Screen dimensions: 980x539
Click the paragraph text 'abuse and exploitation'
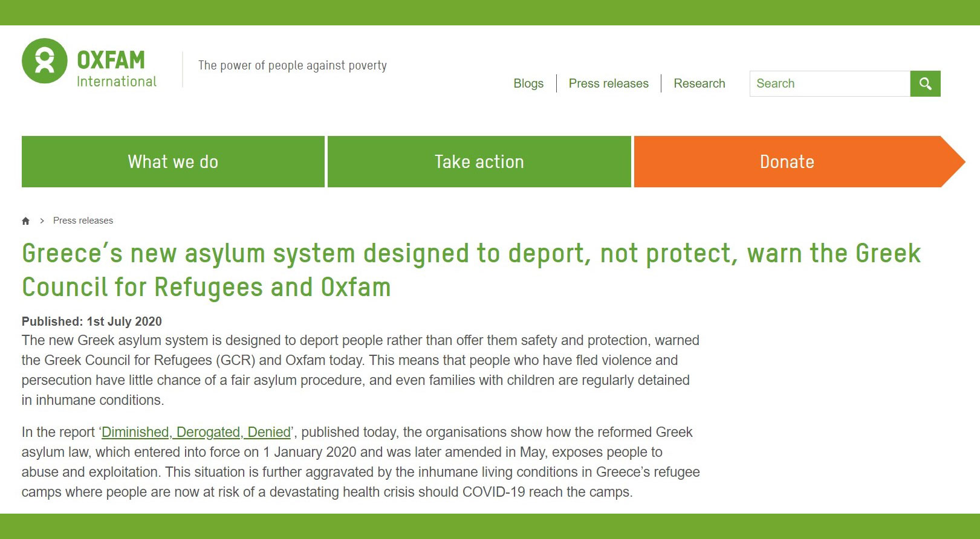click(89, 472)
